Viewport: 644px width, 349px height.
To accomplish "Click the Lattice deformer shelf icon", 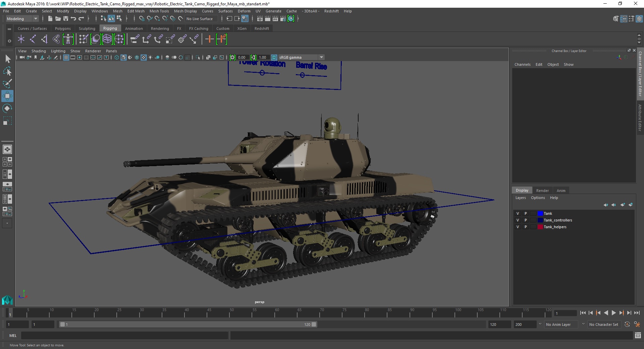I will tap(107, 39).
